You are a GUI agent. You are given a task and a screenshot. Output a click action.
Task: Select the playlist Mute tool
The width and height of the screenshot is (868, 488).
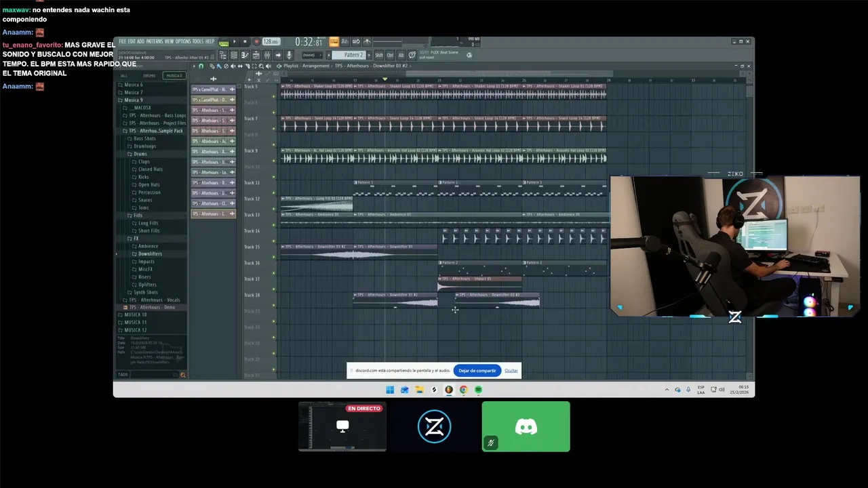pos(233,66)
